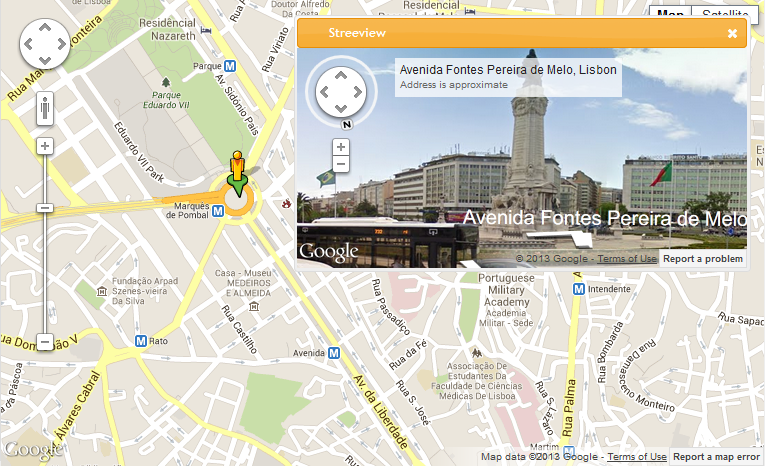Click the Parque Eduardo VII tree icon
The width and height of the screenshot is (765, 466).
point(166,82)
